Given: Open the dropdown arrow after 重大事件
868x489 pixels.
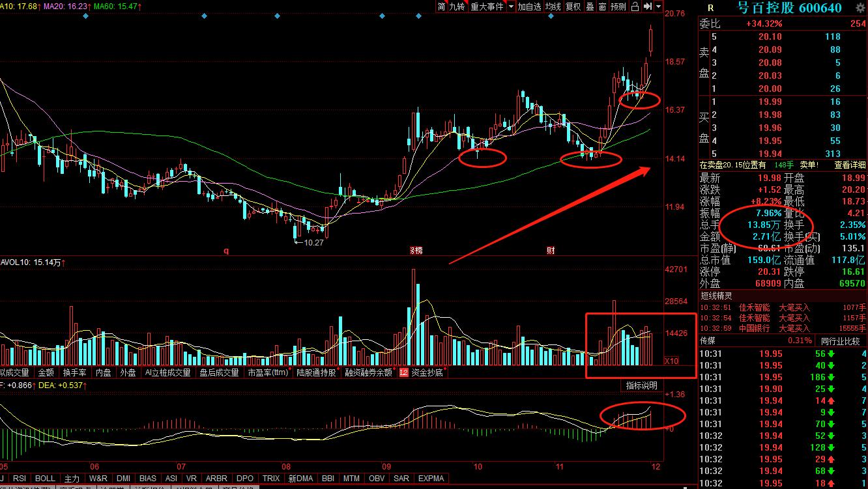Looking at the screenshot, I should (511, 7).
